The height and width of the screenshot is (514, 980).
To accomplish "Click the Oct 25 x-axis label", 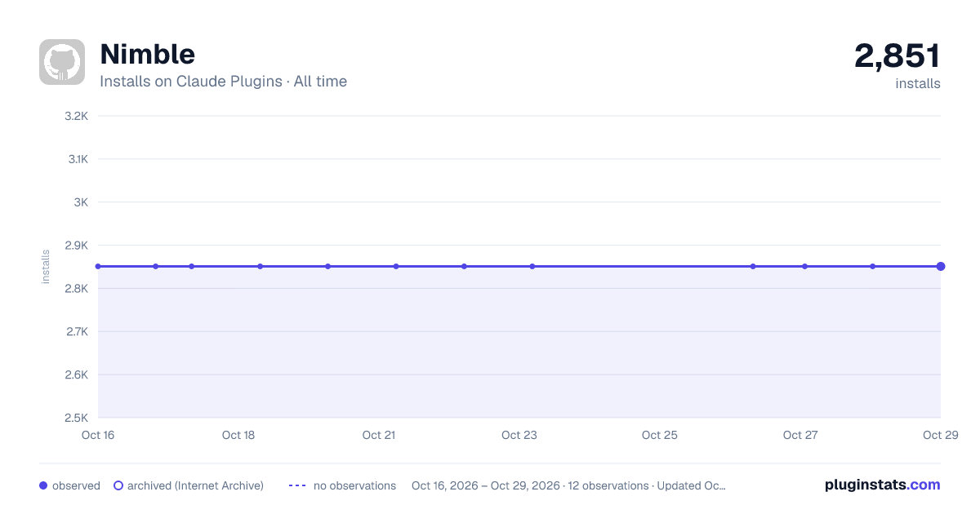I will tap(660, 435).
